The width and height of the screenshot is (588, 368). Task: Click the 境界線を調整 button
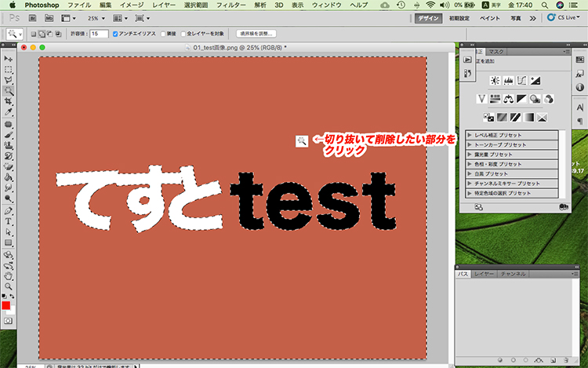pyautogui.click(x=256, y=34)
